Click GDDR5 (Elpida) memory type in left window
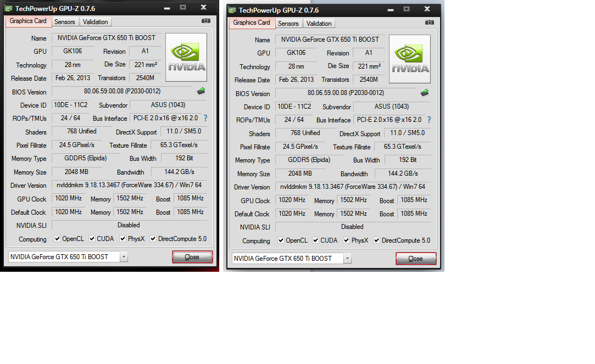Screen dimensions: 595x364 click(x=85, y=158)
